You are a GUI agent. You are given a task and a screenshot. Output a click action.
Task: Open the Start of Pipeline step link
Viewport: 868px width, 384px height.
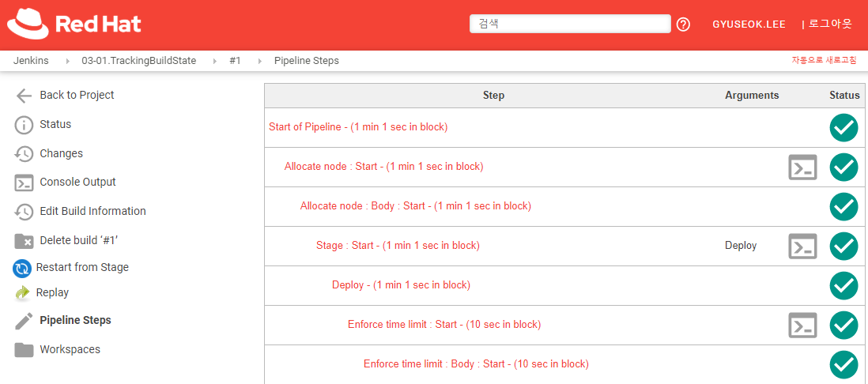tap(358, 127)
